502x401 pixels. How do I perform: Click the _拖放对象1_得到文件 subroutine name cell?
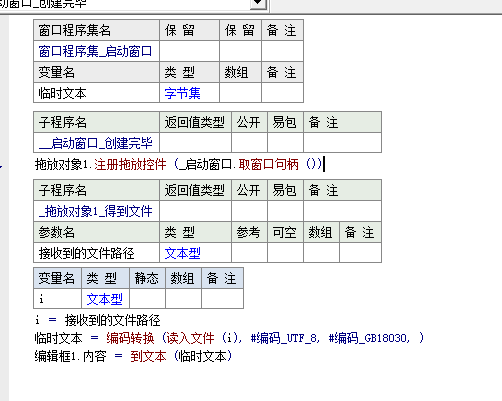pyautogui.click(x=96, y=211)
